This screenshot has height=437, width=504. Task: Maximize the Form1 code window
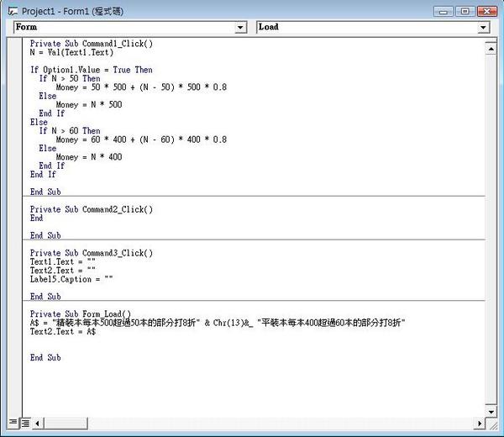point(465,12)
